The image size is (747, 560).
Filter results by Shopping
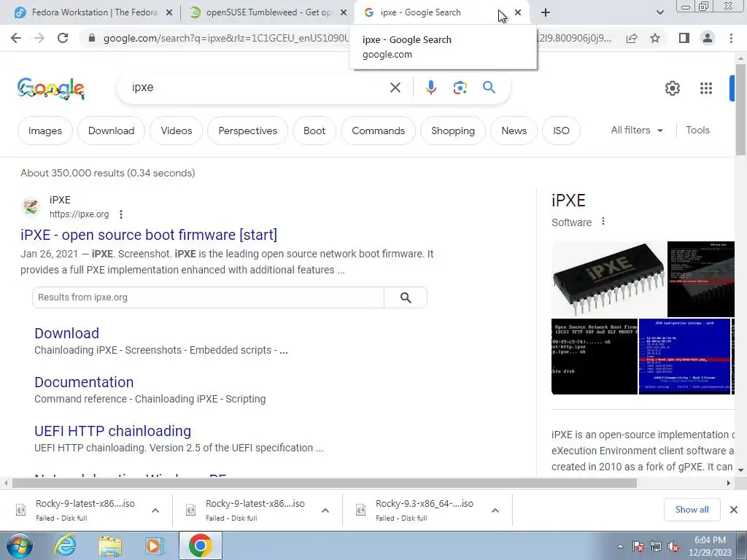[453, 131]
